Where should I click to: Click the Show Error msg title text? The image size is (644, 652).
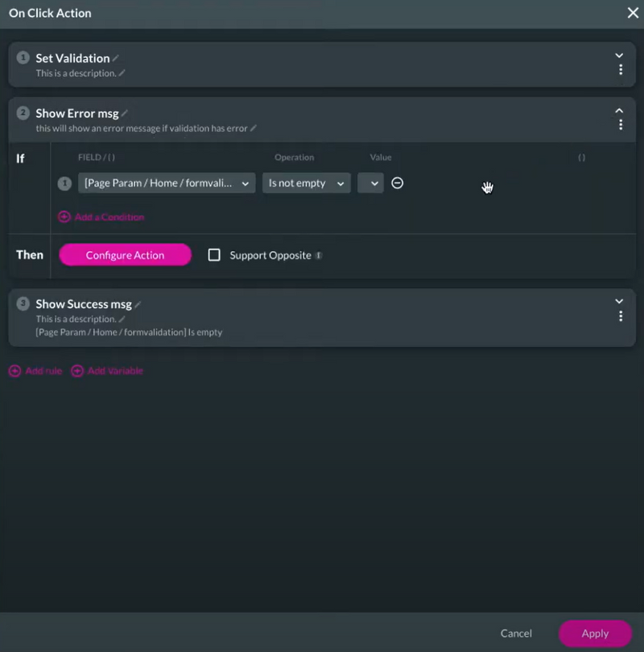pyautogui.click(x=77, y=113)
